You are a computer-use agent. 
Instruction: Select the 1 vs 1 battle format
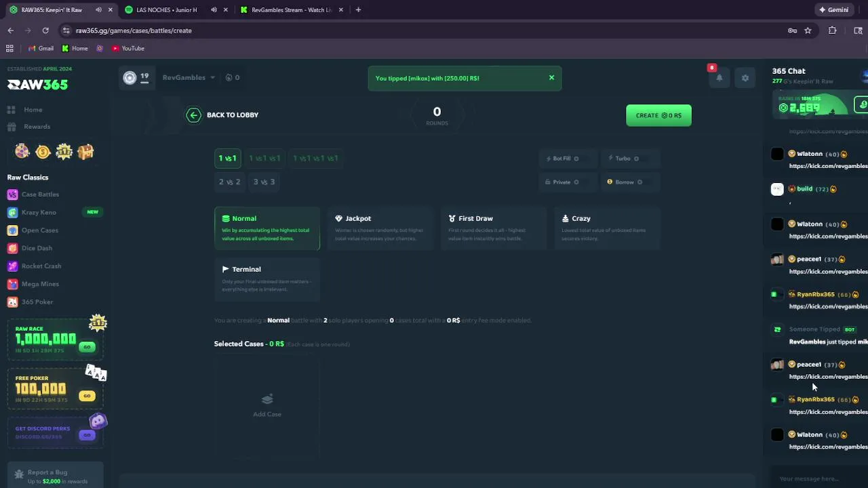click(228, 159)
